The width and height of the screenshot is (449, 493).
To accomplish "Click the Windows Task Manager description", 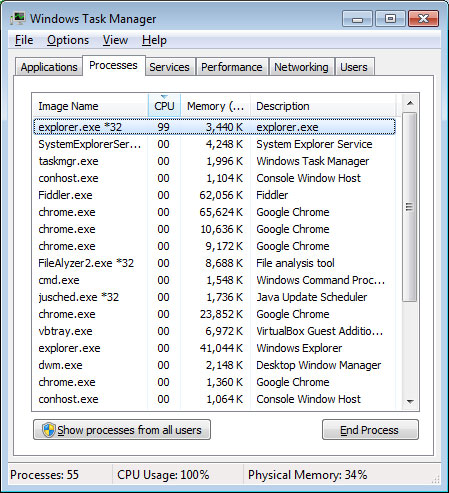I will (313, 161).
